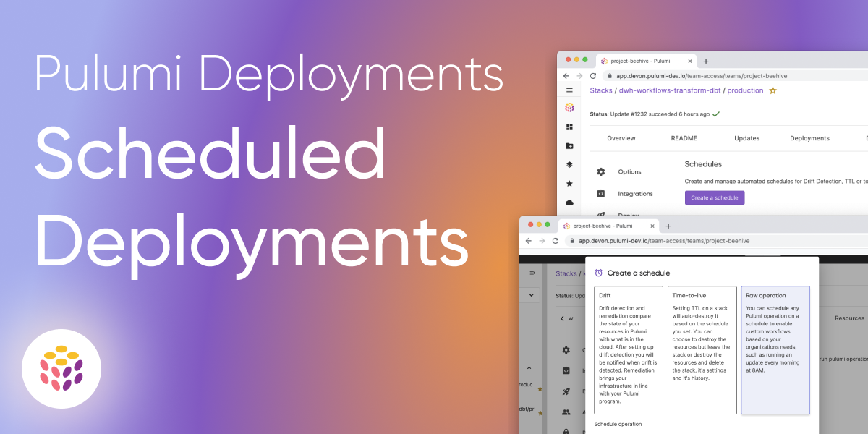Screen dimensions: 868x434
Task: Open the README tab
Action: [x=684, y=138]
